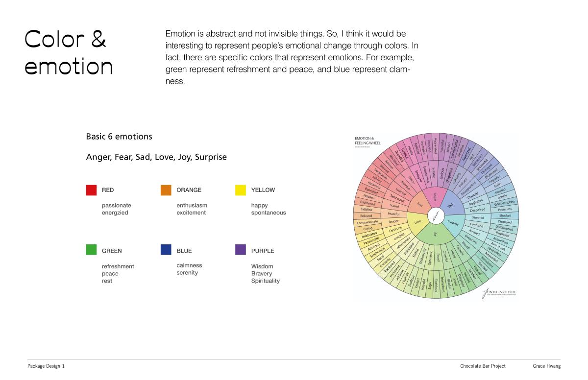Screen dimensions: 588x380
Task: Click the Fear wedge in the wheel
Action: click(x=419, y=205)
